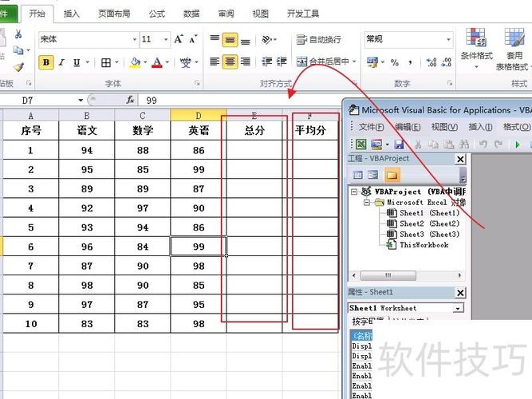Click the text Orientation icon
This screenshot has width=532, height=399.
pos(267,40)
